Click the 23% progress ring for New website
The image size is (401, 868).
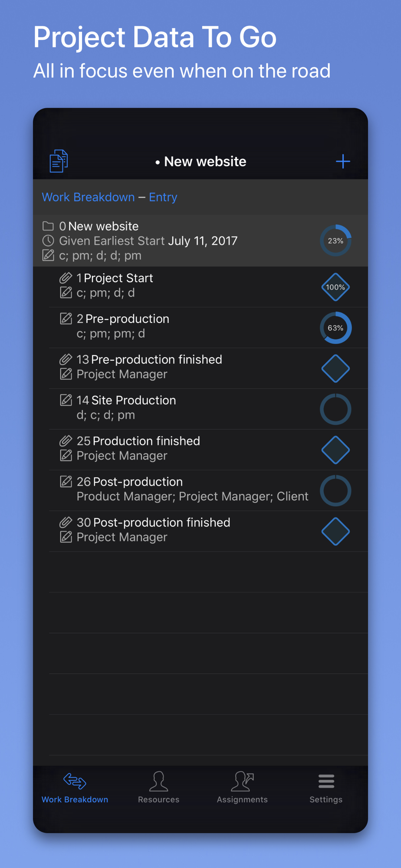[x=335, y=240]
